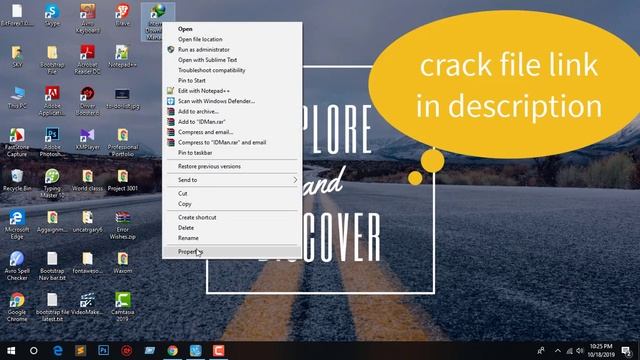The width and height of the screenshot is (640, 360).
Task: Choose Troubleshoot compatibility
Action: tap(232, 70)
